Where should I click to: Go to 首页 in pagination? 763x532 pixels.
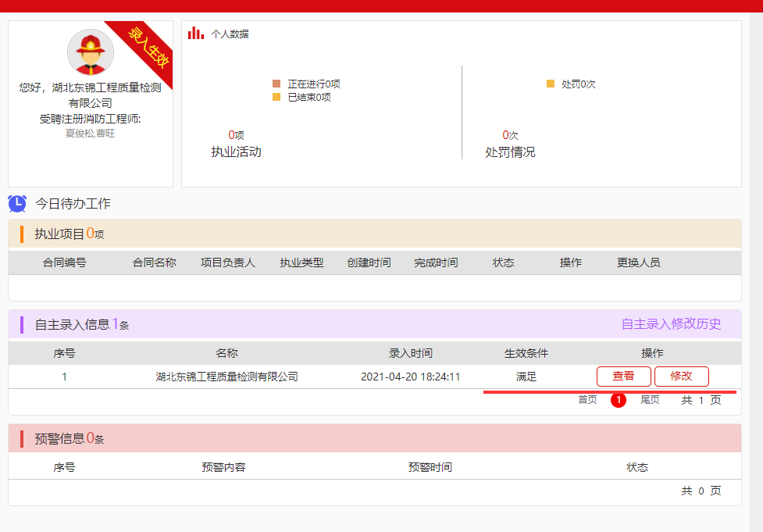(587, 400)
